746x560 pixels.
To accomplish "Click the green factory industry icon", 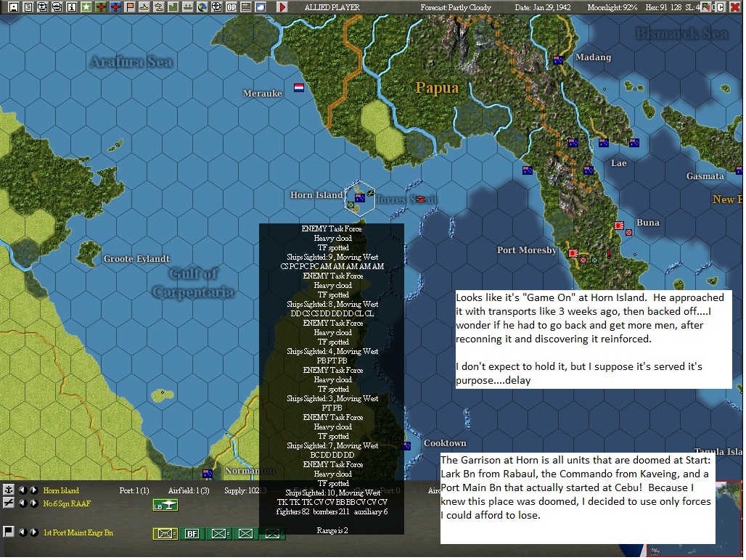I will [x=173, y=7].
